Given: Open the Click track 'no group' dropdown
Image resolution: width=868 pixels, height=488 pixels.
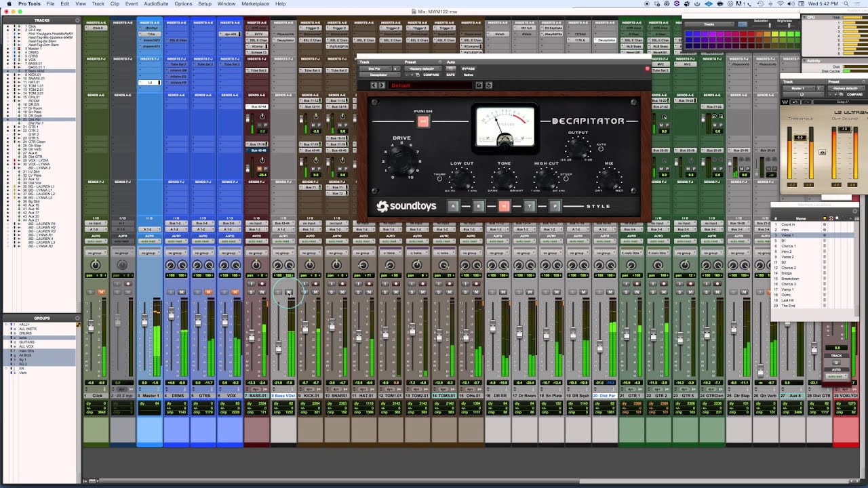Looking at the screenshot, I should pos(96,253).
